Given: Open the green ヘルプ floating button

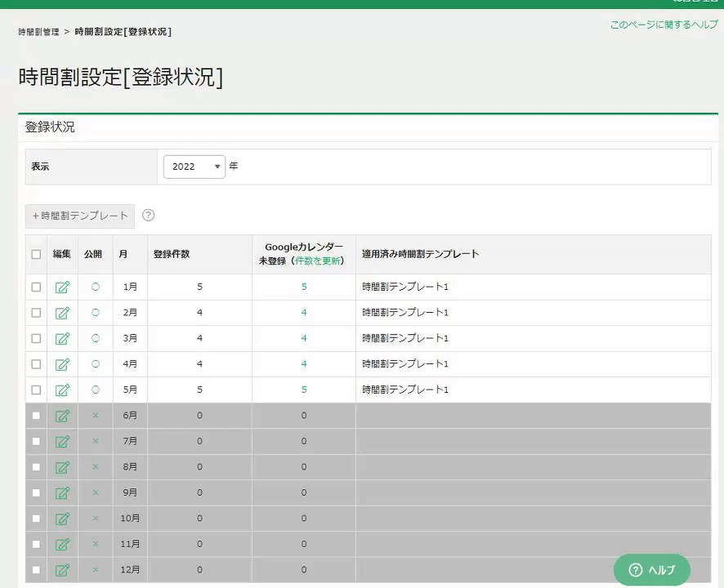Looking at the screenshot, I should coord(652,570).
